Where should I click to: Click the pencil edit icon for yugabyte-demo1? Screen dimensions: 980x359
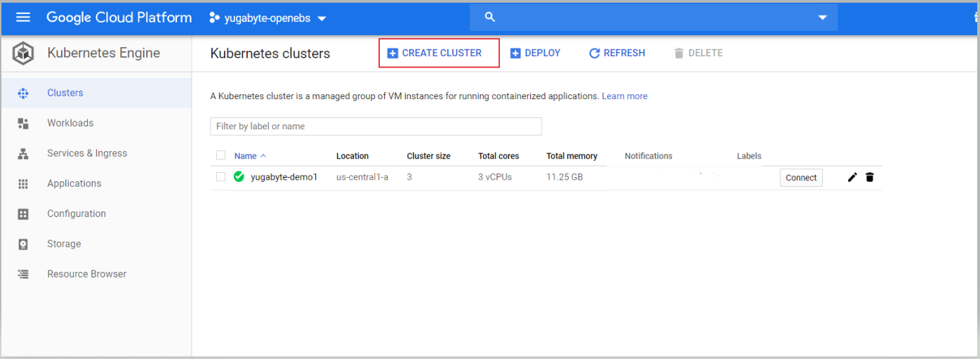[852, 177]
